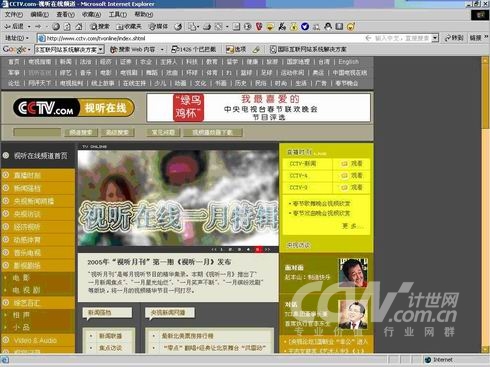This screenshot has height=367, width=490.
Task: Open the Google toolbar search box dropdown
Action: 101,50
